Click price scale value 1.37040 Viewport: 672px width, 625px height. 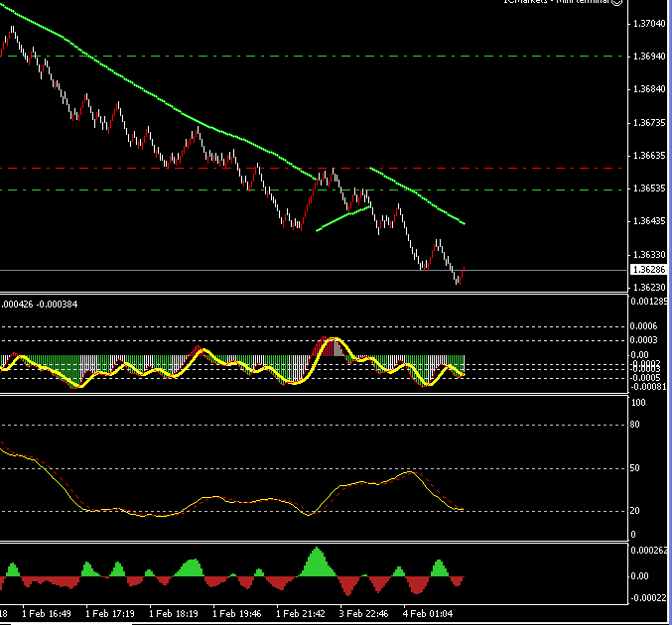pyautogui.click(x=649, y=24)
